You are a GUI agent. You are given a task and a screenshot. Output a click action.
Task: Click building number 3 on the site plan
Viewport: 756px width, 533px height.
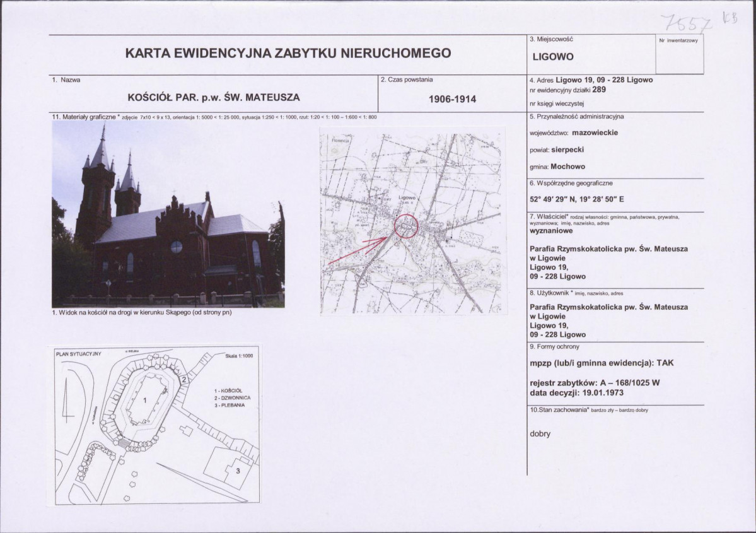click(238, 471)
